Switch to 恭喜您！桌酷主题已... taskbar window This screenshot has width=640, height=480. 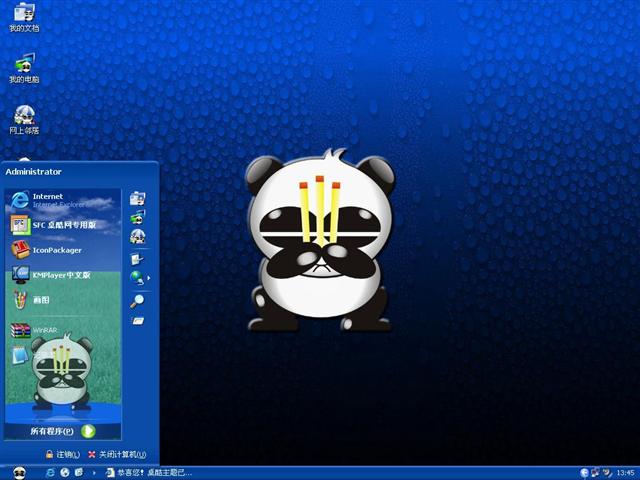(x=149, y=473)
